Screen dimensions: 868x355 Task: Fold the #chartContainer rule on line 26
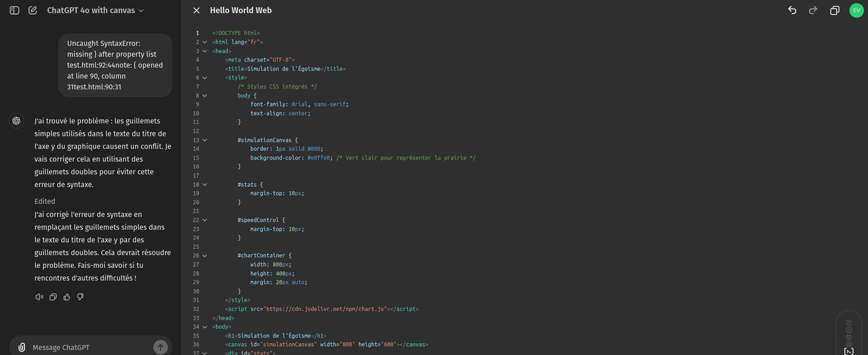(x=205, y=256)
